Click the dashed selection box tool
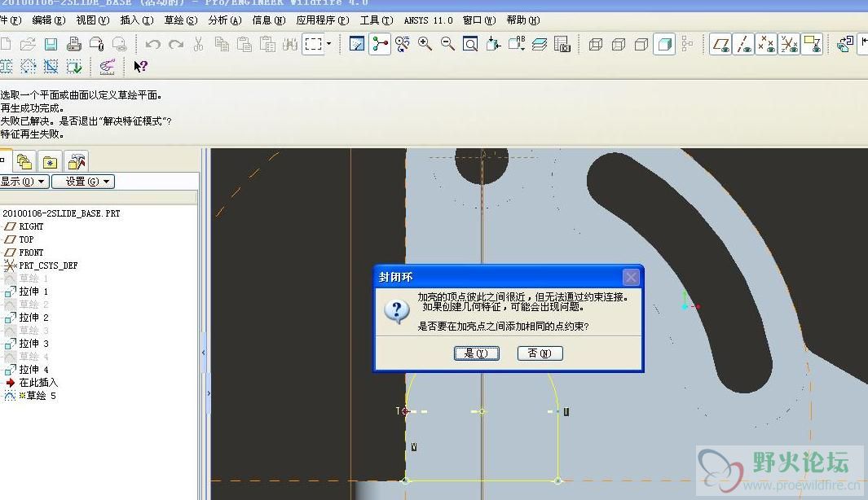 (x=313, y=44)
